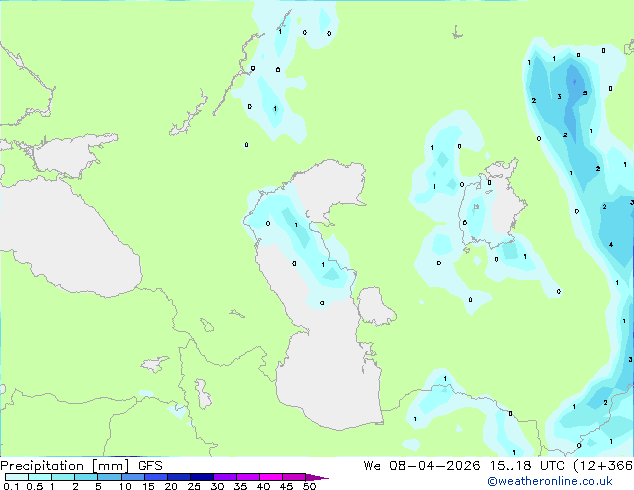Click the '40' legend scale value
634x490 pixels.
tap(263, 486)
